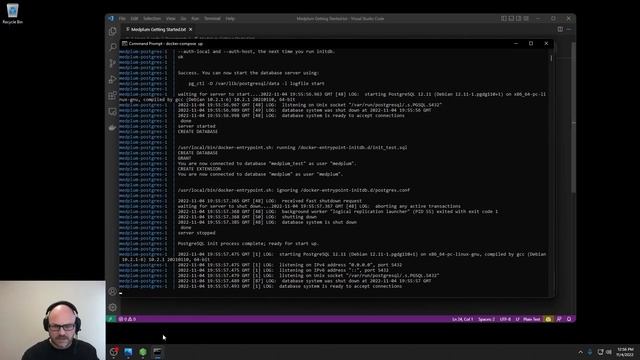Click the 'server started' line in terminal

196,127
